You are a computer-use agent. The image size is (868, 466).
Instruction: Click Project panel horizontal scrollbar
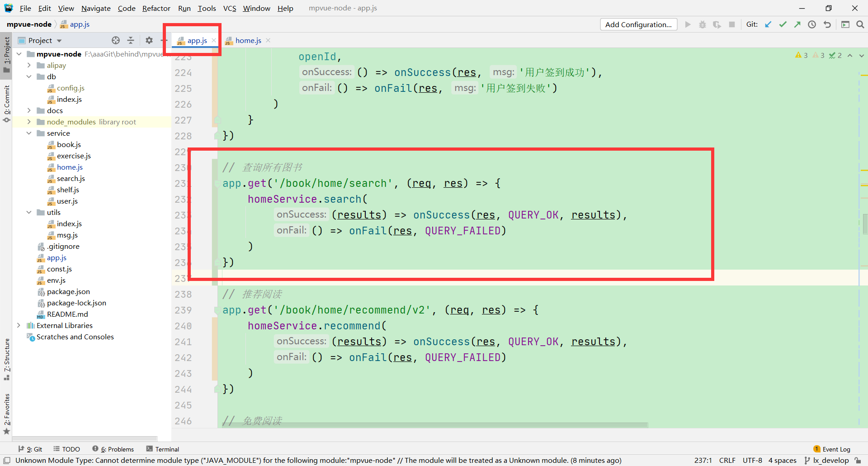point(85,438)
